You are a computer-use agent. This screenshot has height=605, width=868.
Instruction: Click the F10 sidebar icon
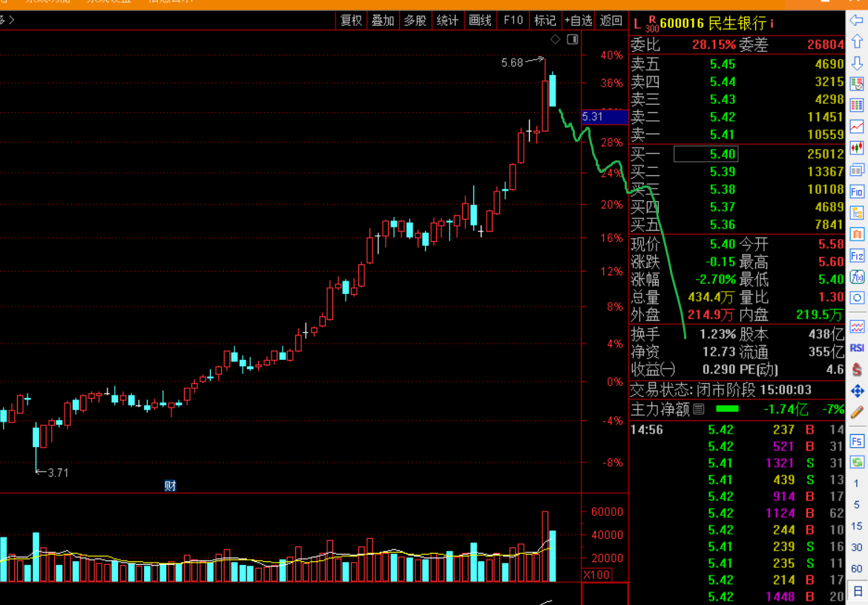pyautogui.click(x=857, y=191)
